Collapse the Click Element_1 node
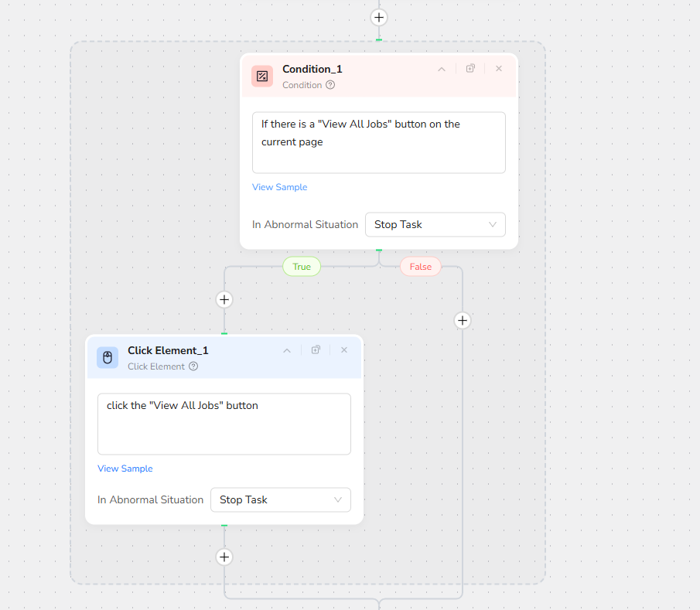 [x=287, y=350]
